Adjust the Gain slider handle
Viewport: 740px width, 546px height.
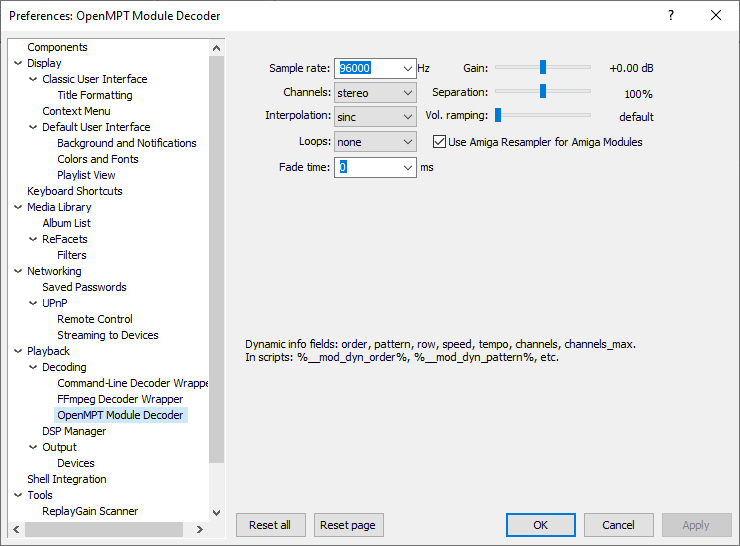pyautogui.click(x=543, y=68)
